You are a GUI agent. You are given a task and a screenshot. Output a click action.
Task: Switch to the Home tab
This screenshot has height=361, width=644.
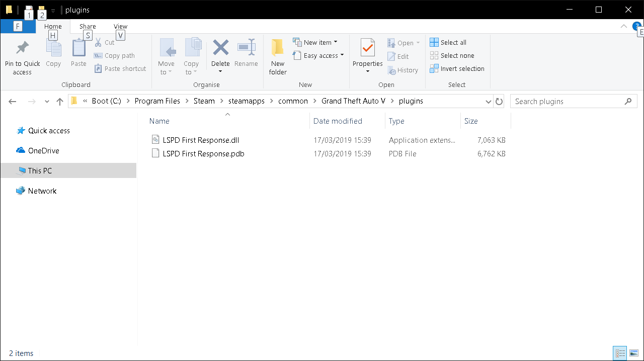click(53, 27)
